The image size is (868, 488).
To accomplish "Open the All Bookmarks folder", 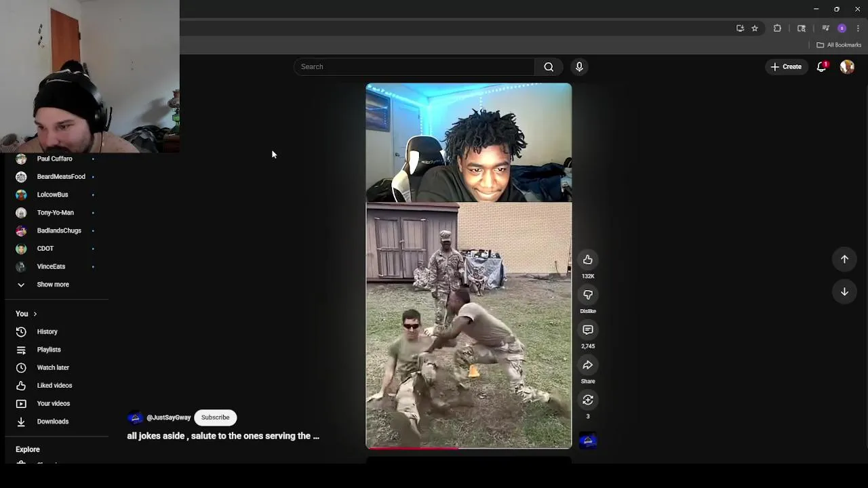I will (839, 45).
